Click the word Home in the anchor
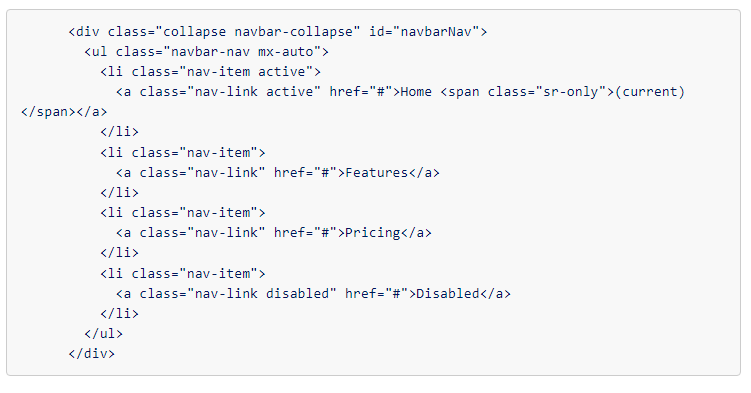Screen dimensions: 751x393 (x=416, y=92)
